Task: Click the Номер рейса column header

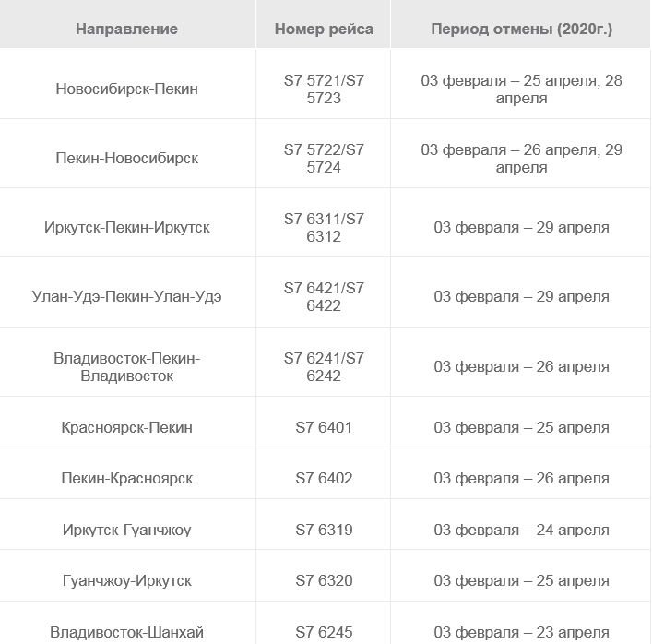Action: (324, 30)
